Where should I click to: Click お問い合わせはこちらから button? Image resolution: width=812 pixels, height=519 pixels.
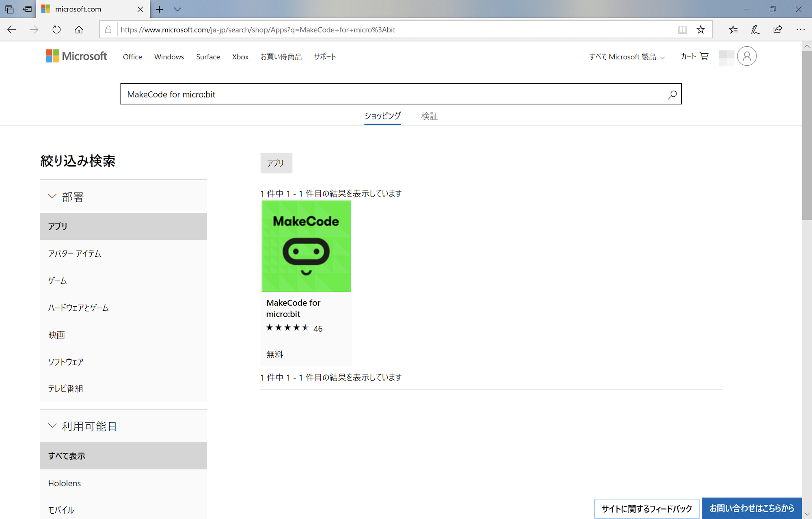click(x=752, y=508)
